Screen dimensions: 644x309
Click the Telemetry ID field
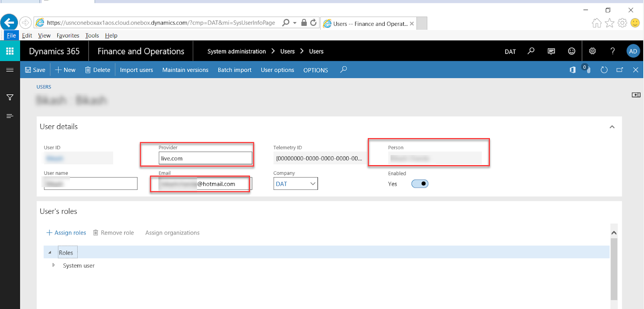[320, 158]
